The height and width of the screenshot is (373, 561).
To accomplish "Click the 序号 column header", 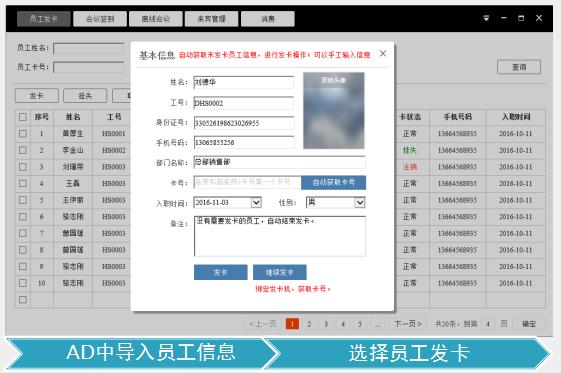I will point(42,117).
